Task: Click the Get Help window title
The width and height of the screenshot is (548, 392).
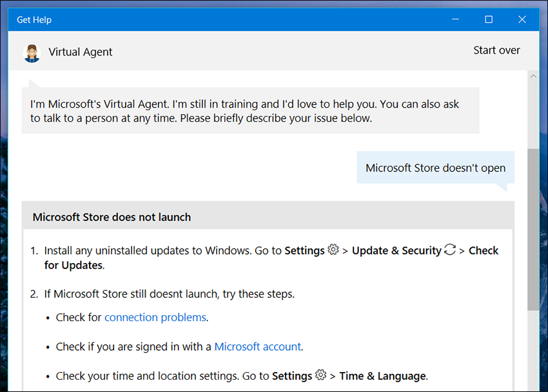Action: pyautogui.click(x=34, y=20)
